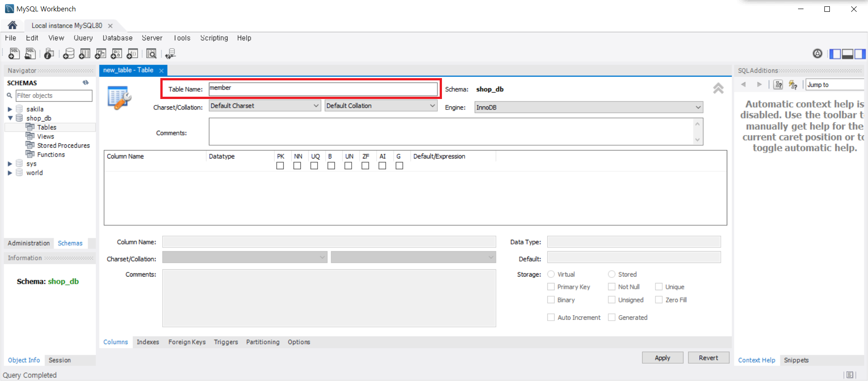Toggle the left sidebar panel

pos(835,54)
